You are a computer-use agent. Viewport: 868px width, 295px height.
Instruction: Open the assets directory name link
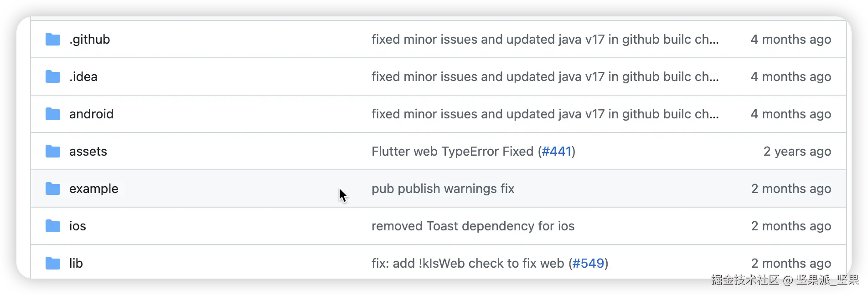click(x=88, y=152)
